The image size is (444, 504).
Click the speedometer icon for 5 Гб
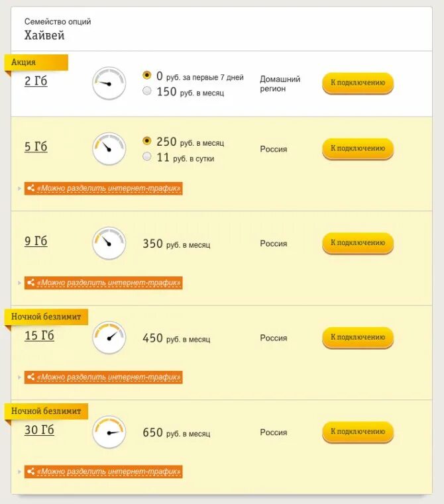pos(109,149)
